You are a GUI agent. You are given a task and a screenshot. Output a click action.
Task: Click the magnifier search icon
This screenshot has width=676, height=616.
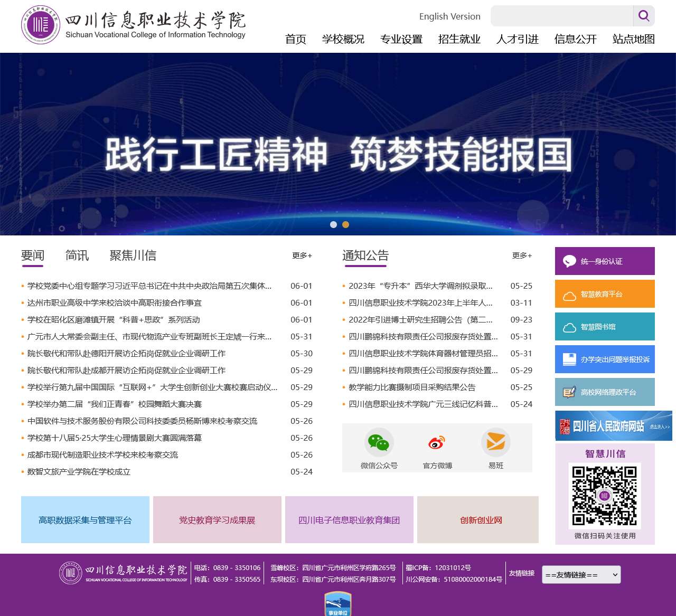(x=644, y=16)
